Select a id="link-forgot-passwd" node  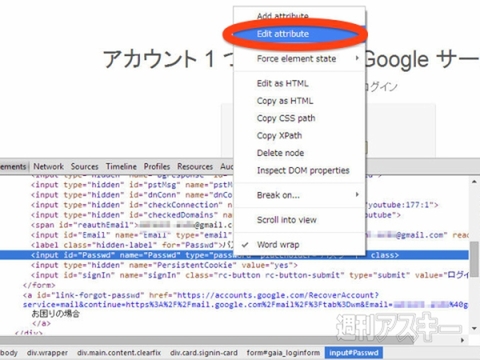click(x=201, y=295)
